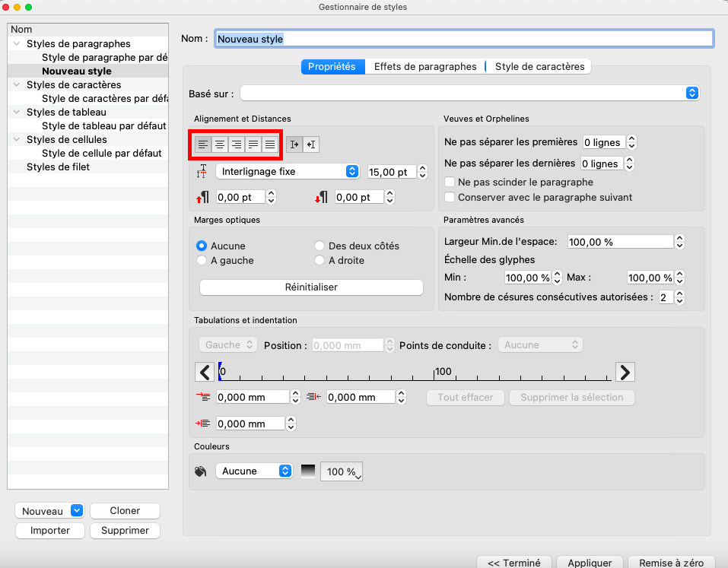The width and height of the screenshot is (728, 568).
Task: Switch to 'Effets de paragraphes' tab
Action: pos(424,67)
